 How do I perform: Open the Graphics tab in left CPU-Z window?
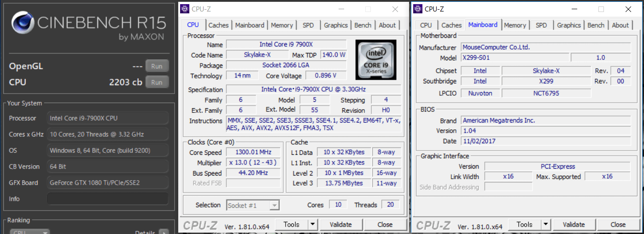click(x=336, y=25)
